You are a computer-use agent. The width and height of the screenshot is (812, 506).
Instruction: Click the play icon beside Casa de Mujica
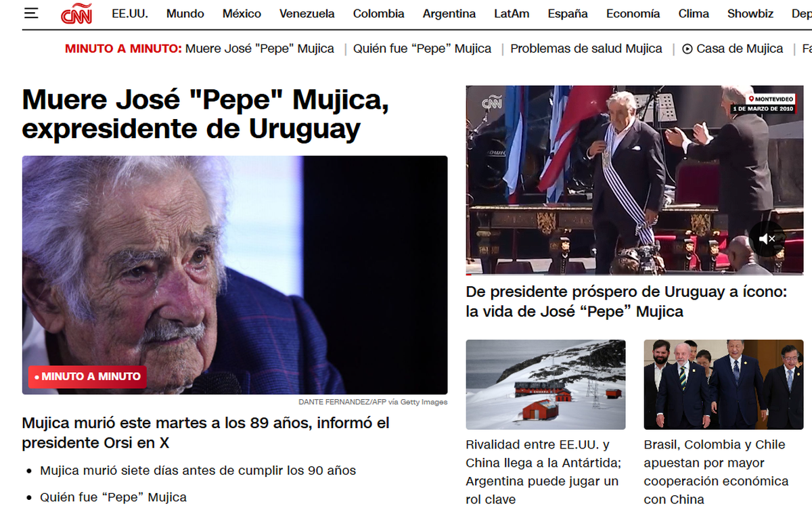(x=687, y=49)
